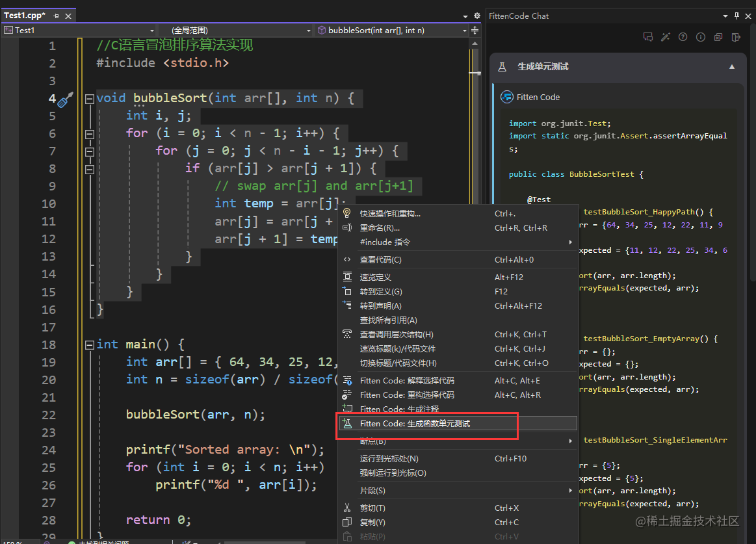Click the peek definition icon beside 速览定义
Viewport: 756px width, 544px height.
pyautogui.click(x=347, y=277)
